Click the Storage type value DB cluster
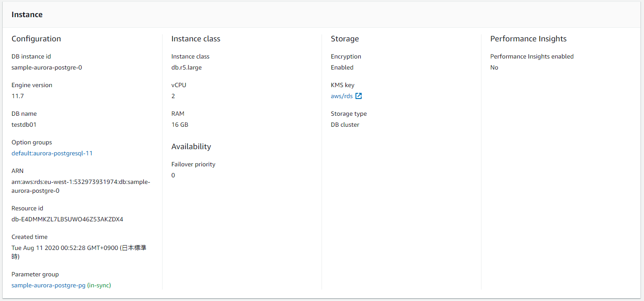This screenshot has height=301, width=644. tap(345, 125)
